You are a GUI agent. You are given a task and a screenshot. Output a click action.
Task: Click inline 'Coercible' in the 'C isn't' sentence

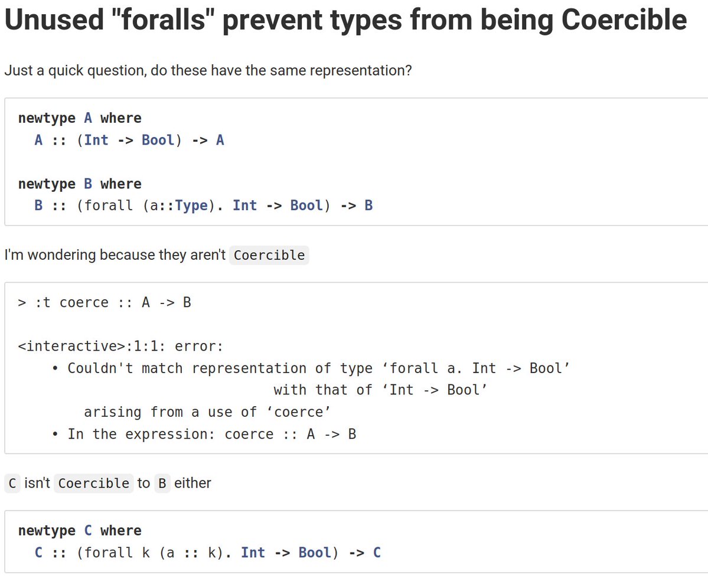tap(94, 484)
